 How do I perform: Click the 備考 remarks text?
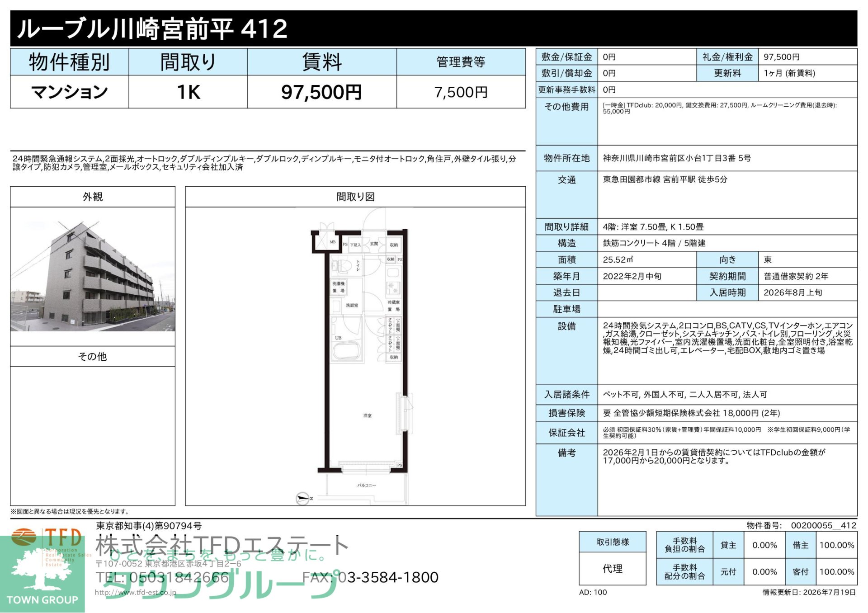714,456
